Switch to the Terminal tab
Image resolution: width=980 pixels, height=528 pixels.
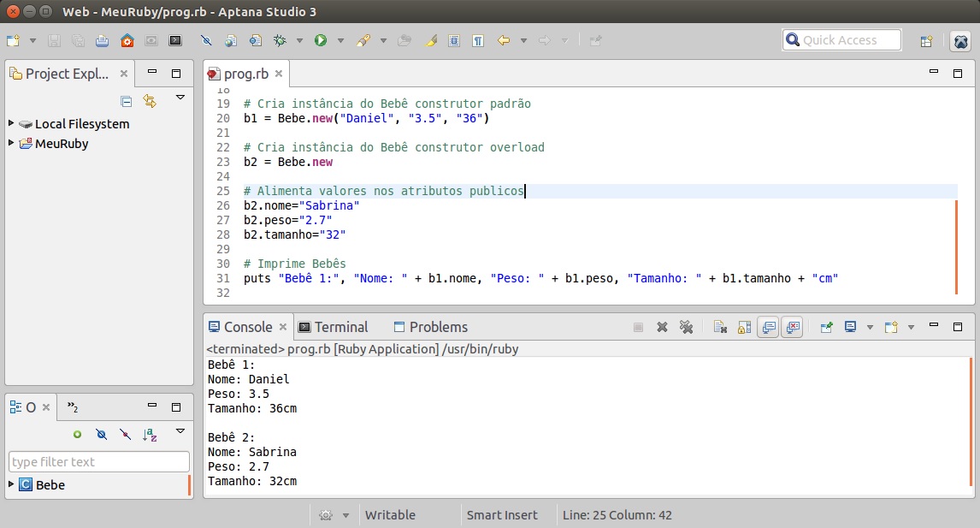point(340,327)
